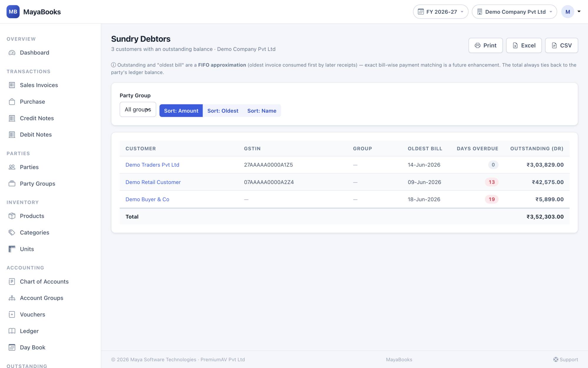Click the Credit Notes icon in the sidebar
Image resolution: width=588 pixels, height=368 pixels.
(x=12, y=118)
